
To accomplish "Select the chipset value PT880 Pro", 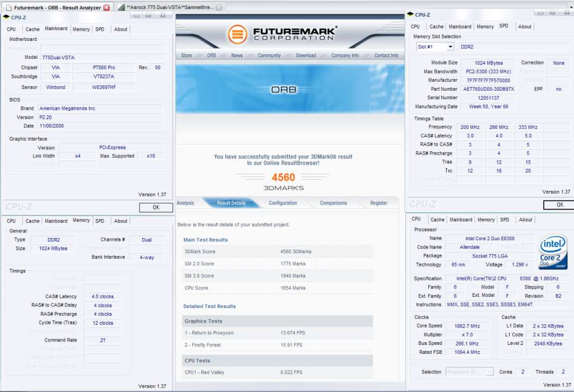I will pyautogui.click(x=104, y=68).
